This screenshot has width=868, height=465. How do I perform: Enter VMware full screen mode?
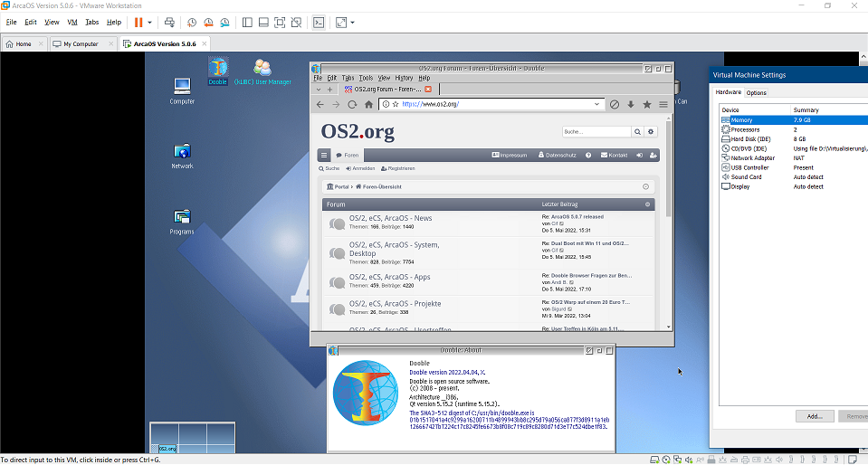click(280, 22)
